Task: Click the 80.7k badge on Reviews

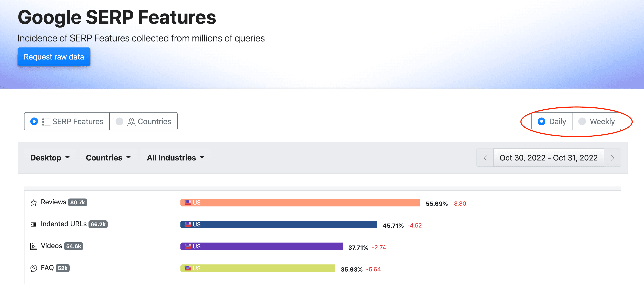Action: (x=78, y=202)
